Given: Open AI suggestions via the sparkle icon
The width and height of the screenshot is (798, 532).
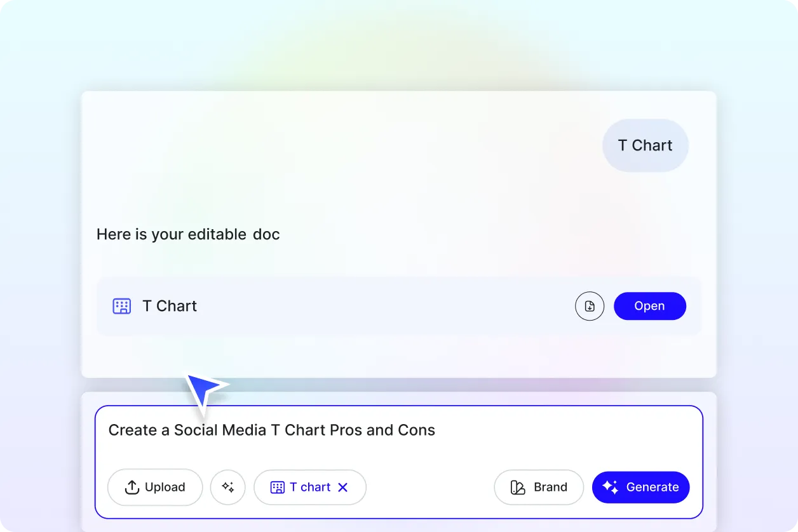Looking at the screenshot, I should click(x=227, y=487).
